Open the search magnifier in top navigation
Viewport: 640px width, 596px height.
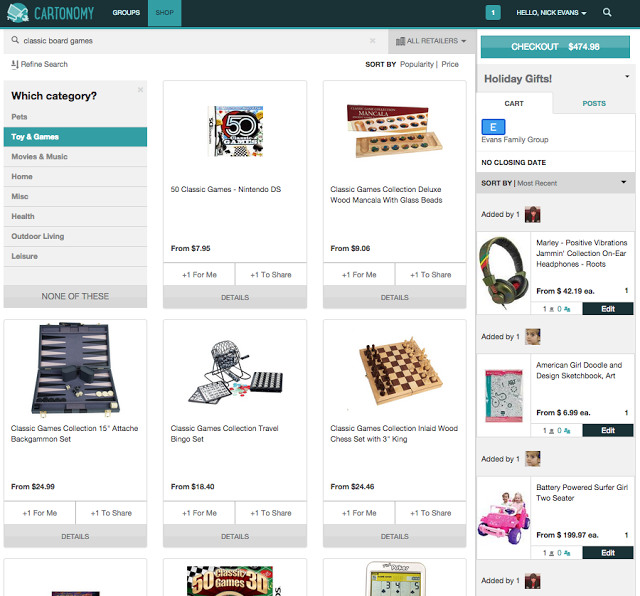point(607,13)
